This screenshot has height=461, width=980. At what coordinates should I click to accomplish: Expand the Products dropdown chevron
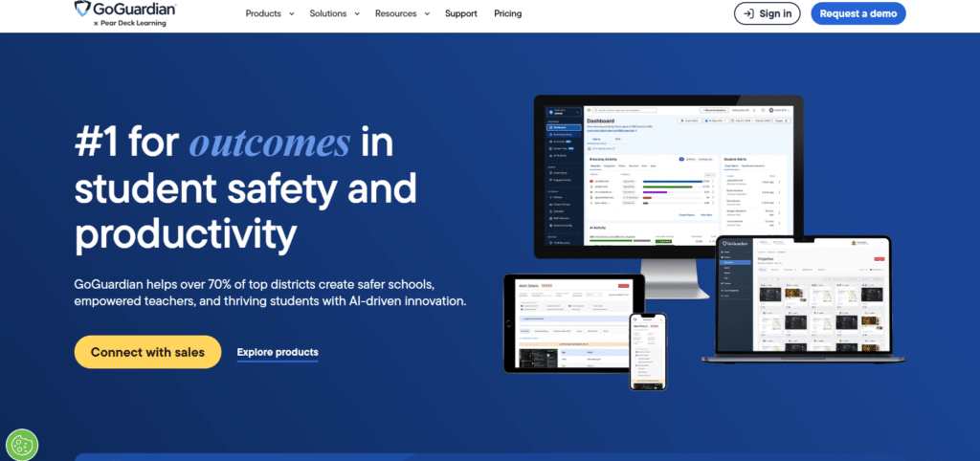coord(291,13)
